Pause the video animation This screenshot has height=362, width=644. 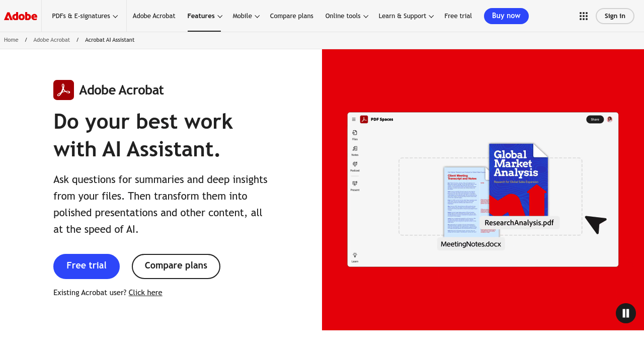click(625, 312)
